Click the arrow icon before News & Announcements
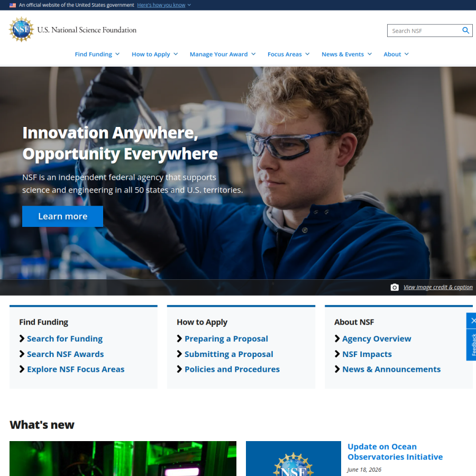The height and width of the screenshot is (476, 476). click(x=337, y=369)
